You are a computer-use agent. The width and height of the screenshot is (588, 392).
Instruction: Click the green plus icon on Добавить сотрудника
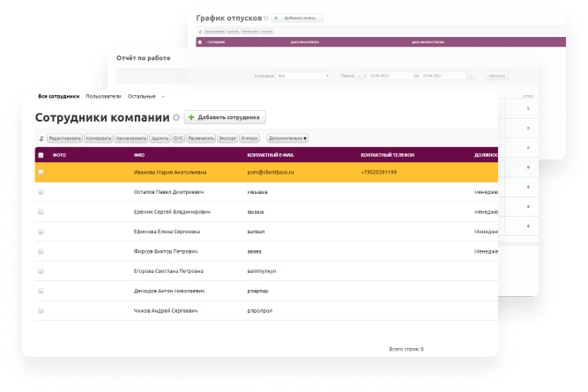point(192,117)
